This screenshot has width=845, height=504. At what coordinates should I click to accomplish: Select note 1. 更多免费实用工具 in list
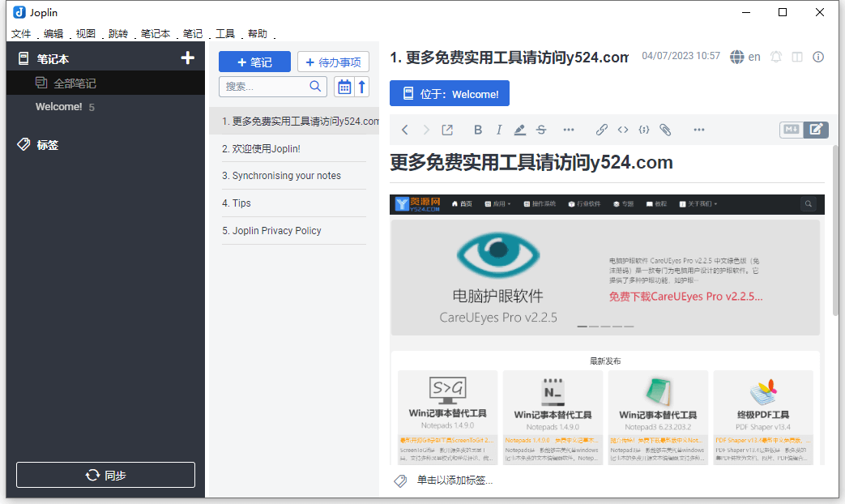(x=294, y=122)
